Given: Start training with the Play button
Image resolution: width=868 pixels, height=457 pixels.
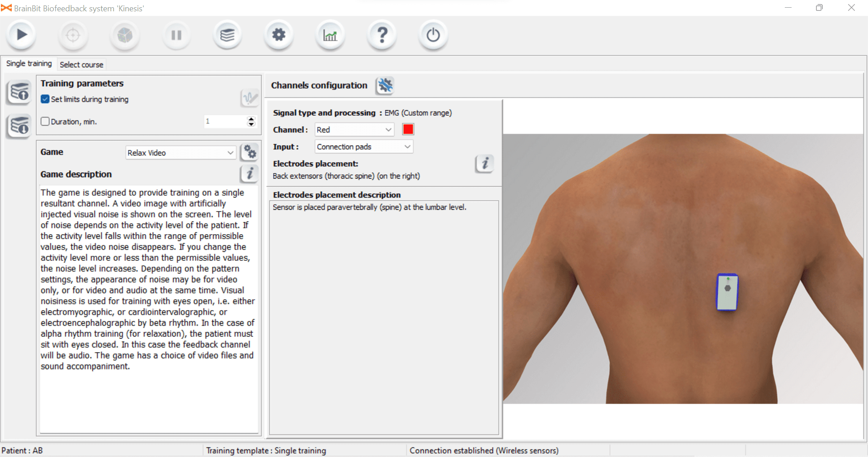Looking at the screenshot, I should tap(21, 35).
